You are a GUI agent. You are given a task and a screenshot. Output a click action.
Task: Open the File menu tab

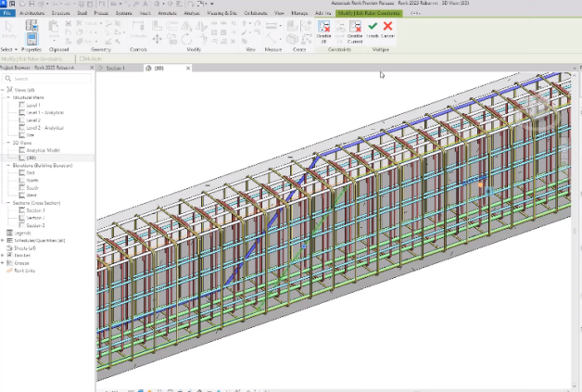click(x=7, y=14)
